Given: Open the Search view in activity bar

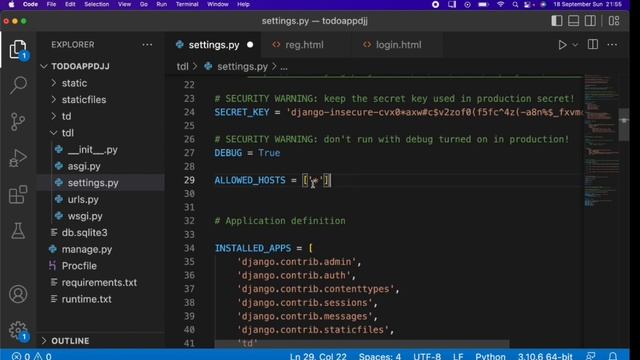Looking at the screenshot, I should (18, 85).
